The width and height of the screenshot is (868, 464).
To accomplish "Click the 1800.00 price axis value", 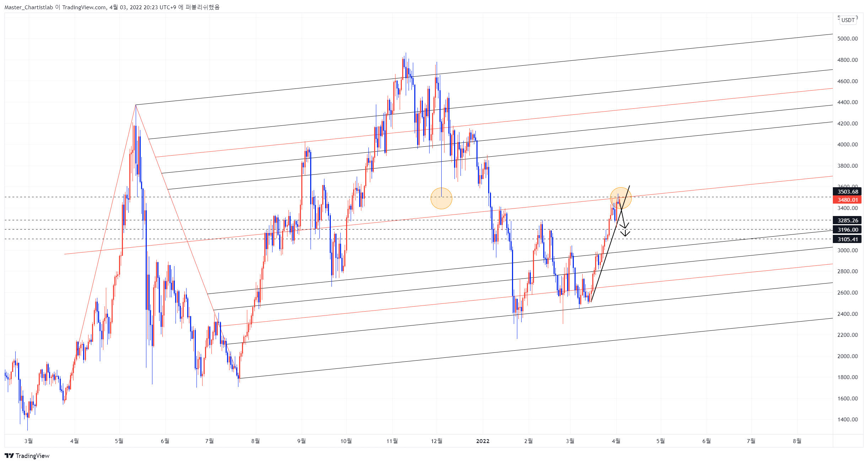I will [847, 377].
